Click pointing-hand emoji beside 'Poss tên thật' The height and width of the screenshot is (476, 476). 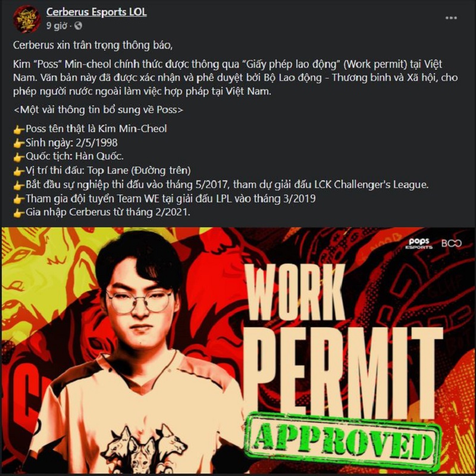(19, 130)
